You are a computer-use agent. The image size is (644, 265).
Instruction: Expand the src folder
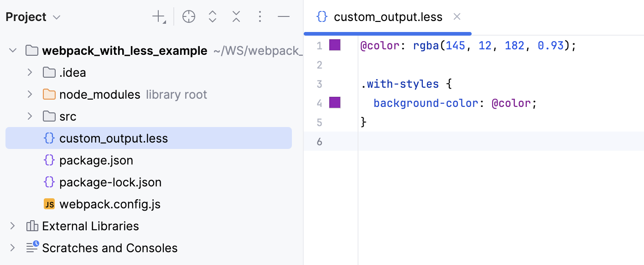tap(30, 116)
